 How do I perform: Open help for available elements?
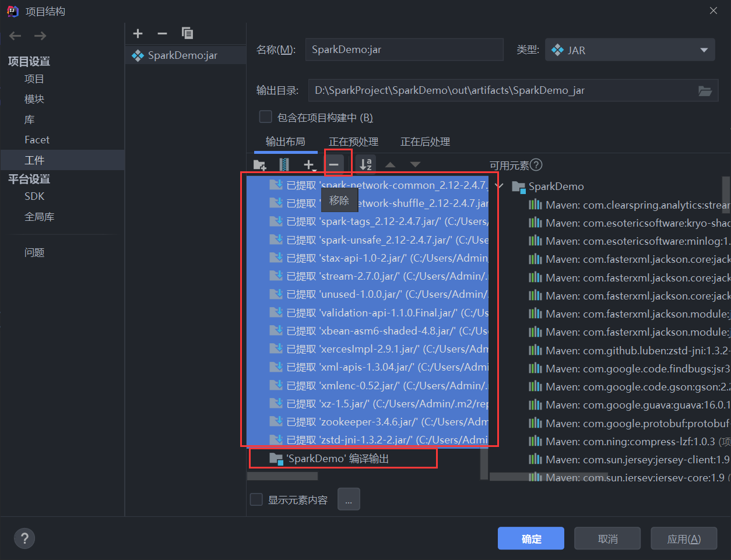click(x=536, y=165)
